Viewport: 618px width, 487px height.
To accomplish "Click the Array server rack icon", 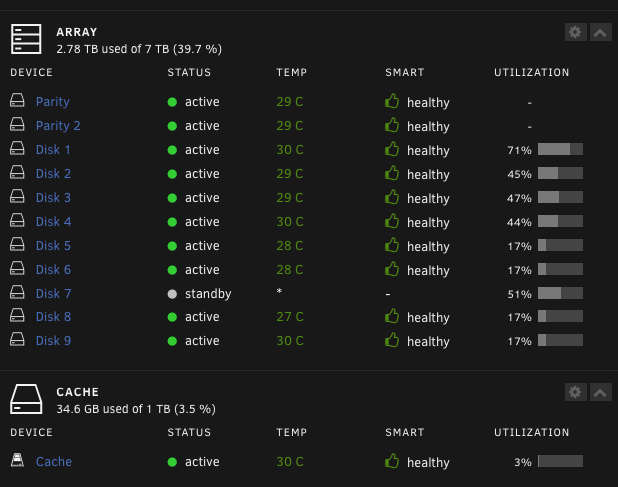I will tap(26, 39).
